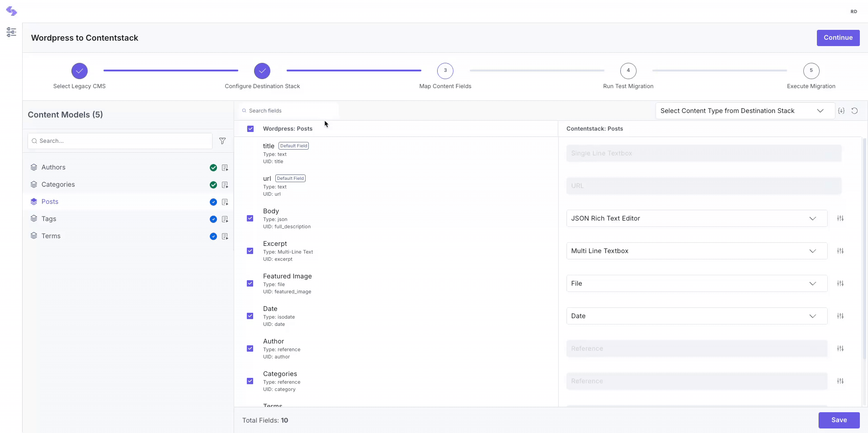Viewport: 868px width, 433px height.
Task: Go to step 3 Map Content Fields
Action: (445, 71)
